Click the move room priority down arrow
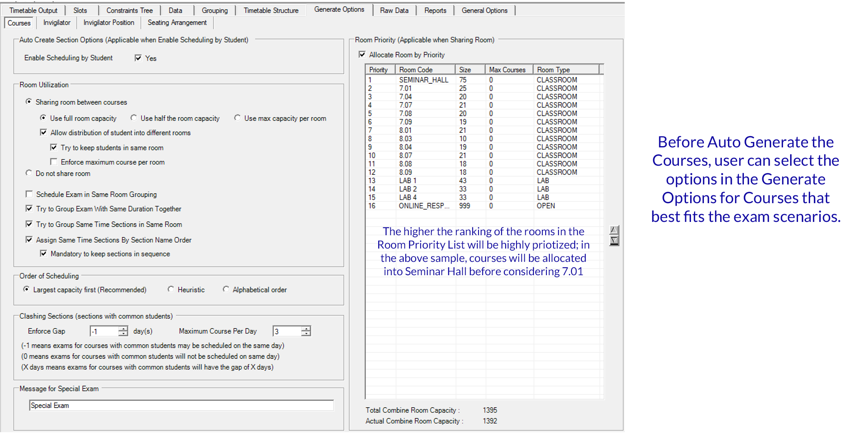Screen dimensions: 868x433 (614, 241)
